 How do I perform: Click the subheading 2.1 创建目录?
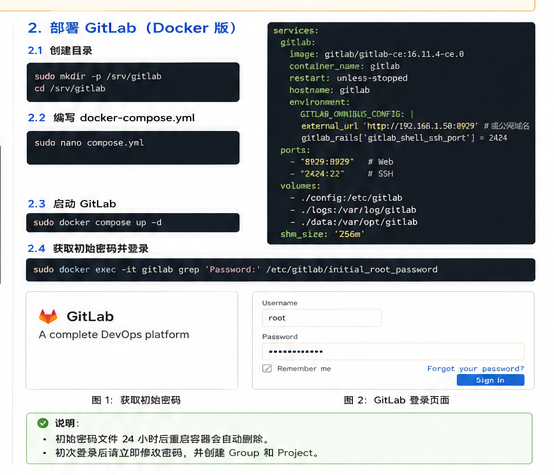60,51
